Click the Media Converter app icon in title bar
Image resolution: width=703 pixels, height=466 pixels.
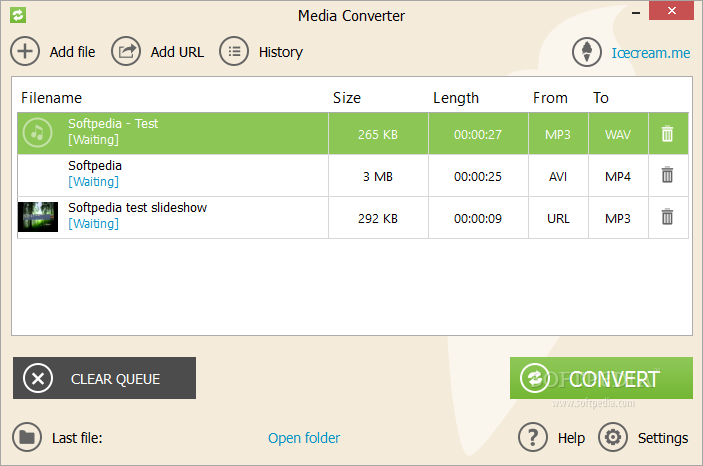click(18, 15)
